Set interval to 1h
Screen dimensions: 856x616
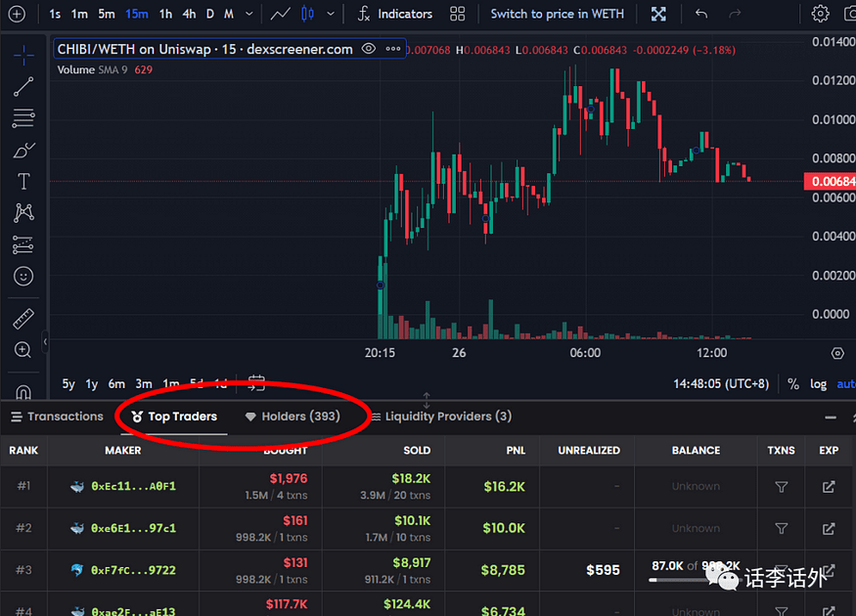pyautogui.click(x=165, y=14)
